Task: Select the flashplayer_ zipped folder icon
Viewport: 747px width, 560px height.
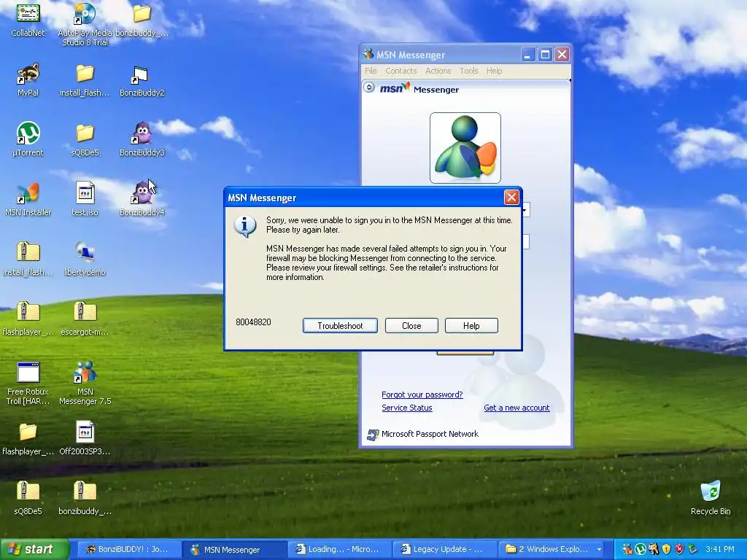Action: pyautogui.click(x=28, y=319)
